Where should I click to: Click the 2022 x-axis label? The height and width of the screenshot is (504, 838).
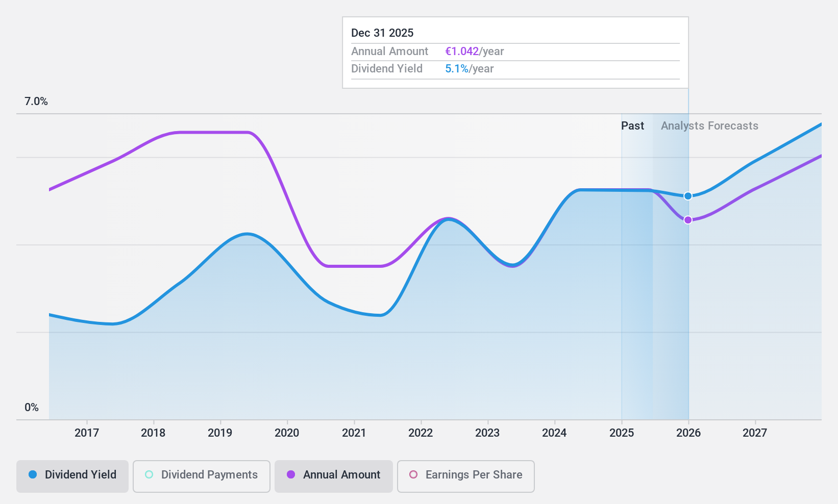point(421,433)
